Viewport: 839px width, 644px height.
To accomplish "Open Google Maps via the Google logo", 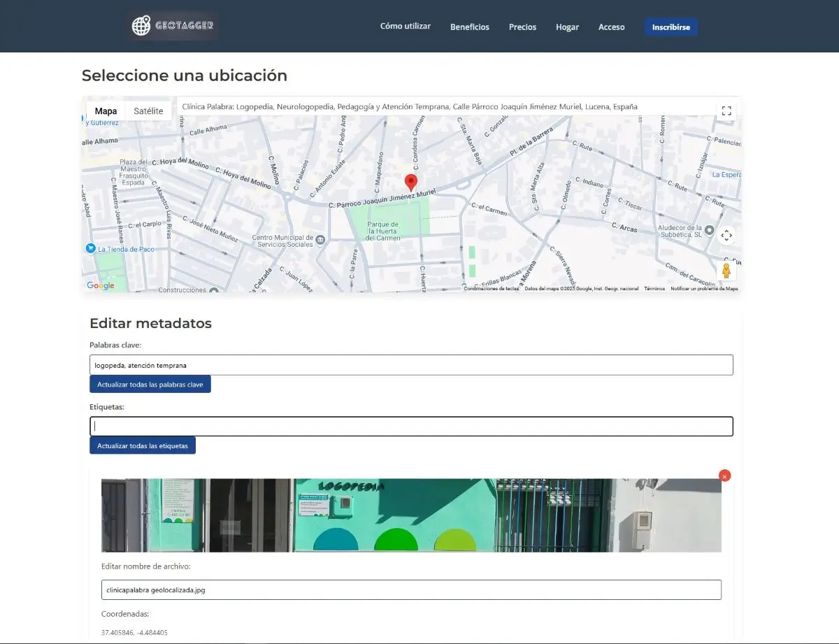I will click(101, 285).
